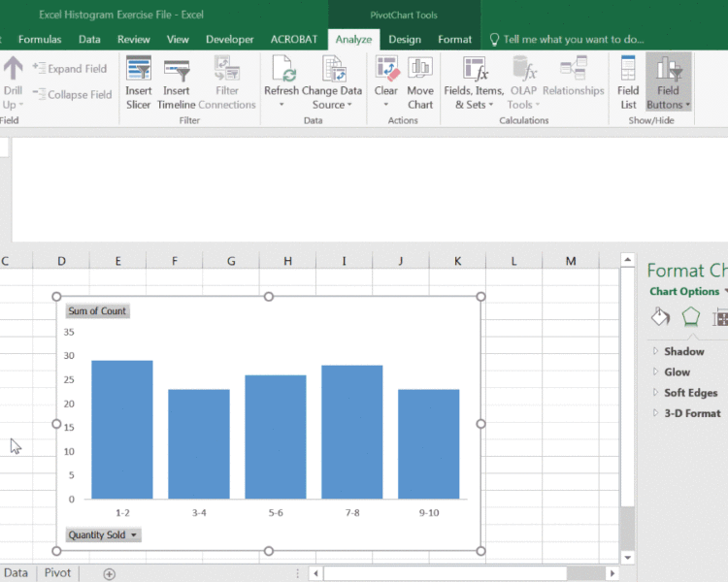728x582 pixels.
Task: Click the Change Data Source icon
Action: point(332,70)
